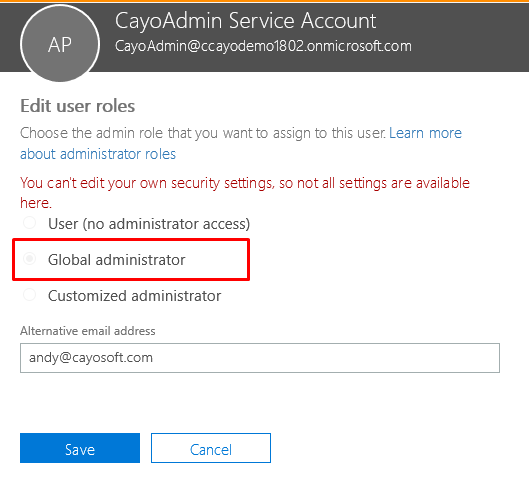Click the Edit user roles heading
The width and height of the screenshot is (529, 477).
tap(78, 106)
